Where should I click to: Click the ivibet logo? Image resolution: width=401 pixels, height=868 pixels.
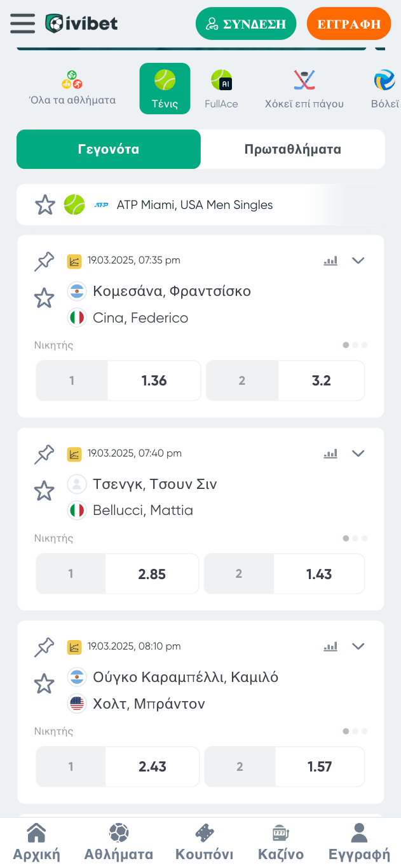(x=81, y=23)
